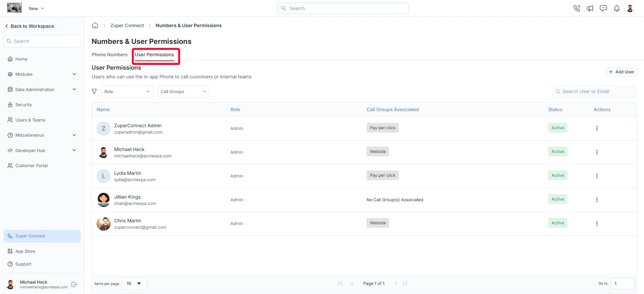Viewport: 644px width, 294px height.
Task: Expand Data Administration section
Action: 42,89
